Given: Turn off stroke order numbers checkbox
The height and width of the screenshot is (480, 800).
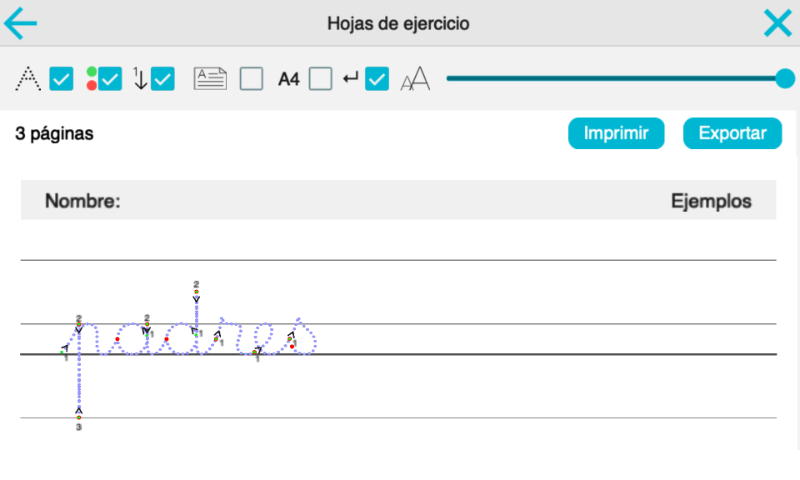Looking at the screenshot, I should tap(163, 79).
